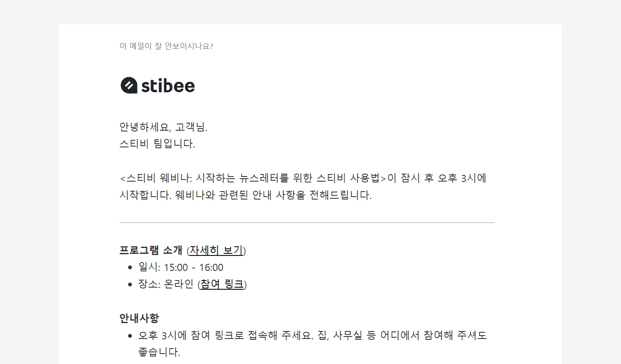Click the '스티비 팀입니다.' line
The width and height of the screenshot is (621, 364).
157,144
